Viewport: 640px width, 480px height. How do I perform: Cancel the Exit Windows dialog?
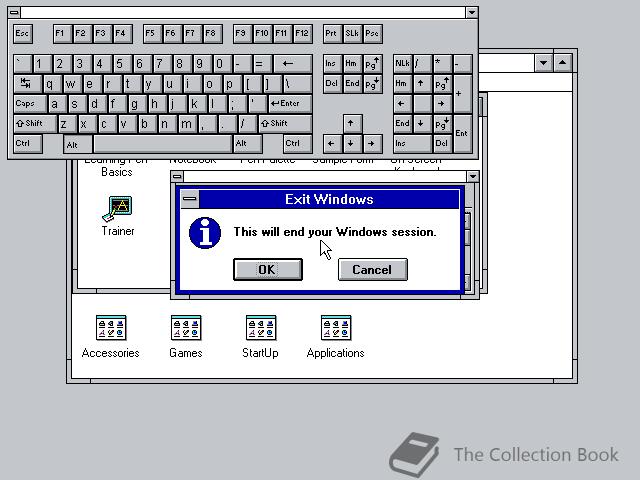(x=373, y=269)
